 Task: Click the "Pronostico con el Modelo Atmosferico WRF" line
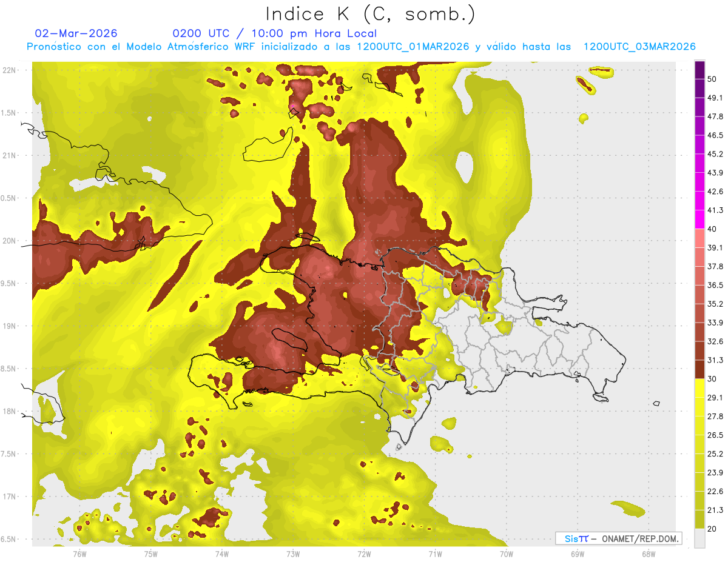tap(361, 47)
